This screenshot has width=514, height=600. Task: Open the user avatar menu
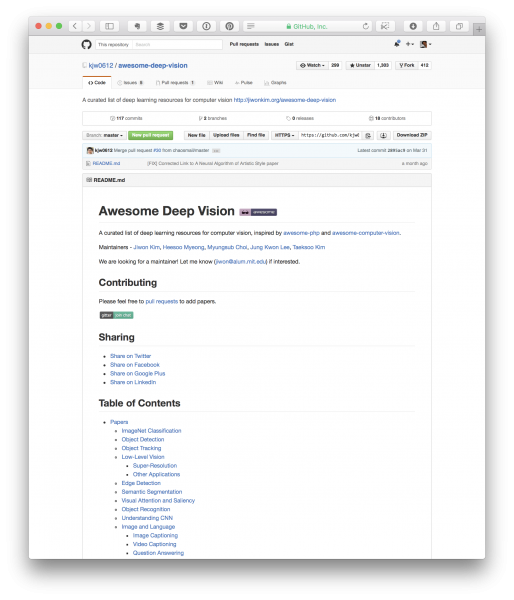pos(425,44)
